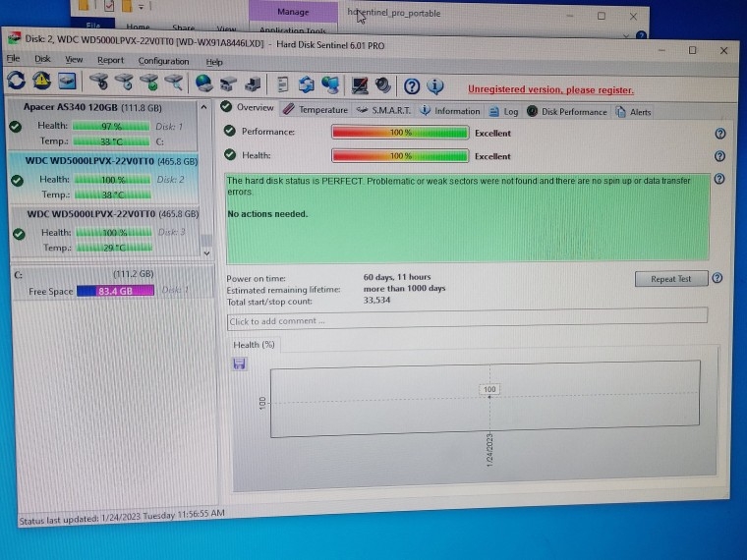Click the help icon next to Health bar
Viewport: 747px width, 560px height.
click(x=719, y=155)
